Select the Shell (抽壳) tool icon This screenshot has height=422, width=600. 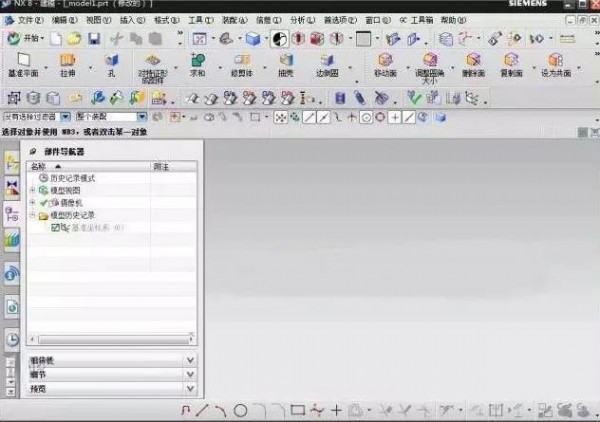(x=285, y=60)
